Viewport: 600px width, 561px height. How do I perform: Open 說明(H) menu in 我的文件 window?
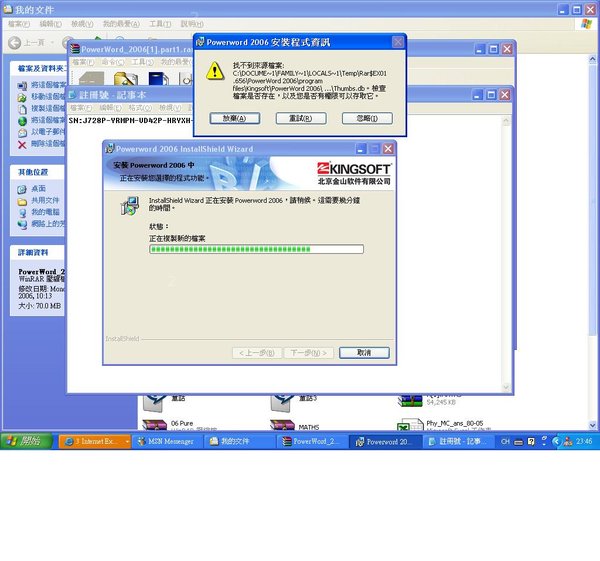pyautogui.click(x=192, y=24)
